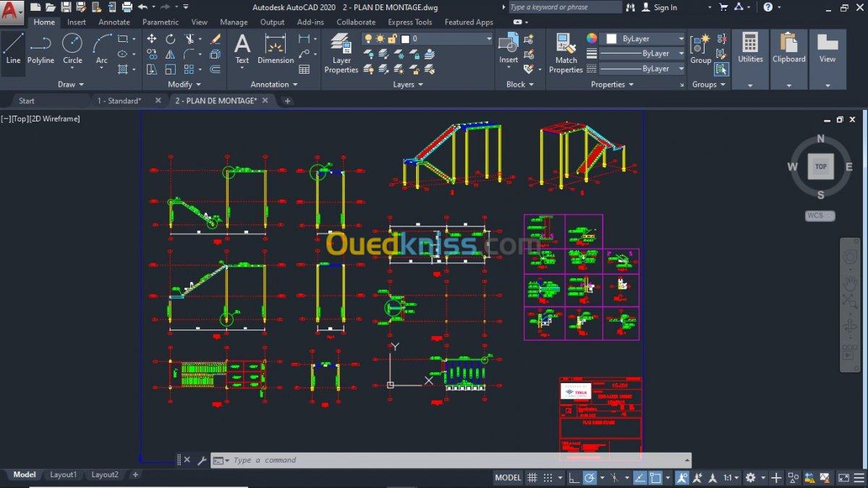Open the Insert ribbon tab
The image size is (868, 488).
click(x=77, y=22)
